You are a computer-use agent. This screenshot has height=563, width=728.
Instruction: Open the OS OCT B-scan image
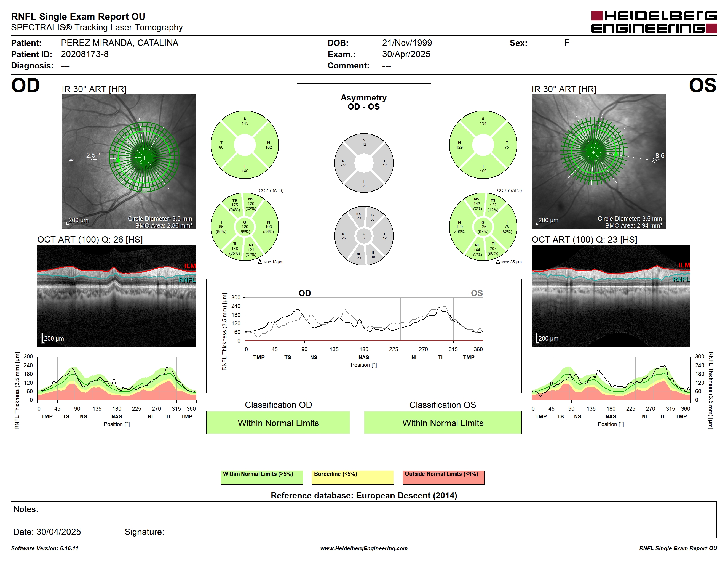click(611, 296)
